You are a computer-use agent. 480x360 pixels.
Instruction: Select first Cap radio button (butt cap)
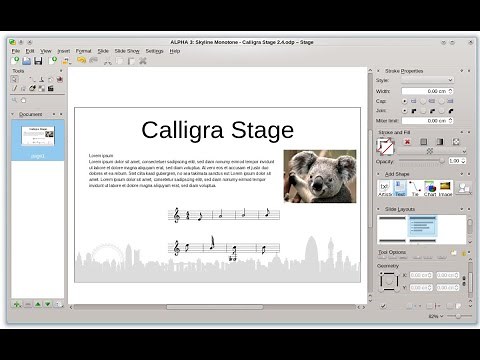point(405,101)
